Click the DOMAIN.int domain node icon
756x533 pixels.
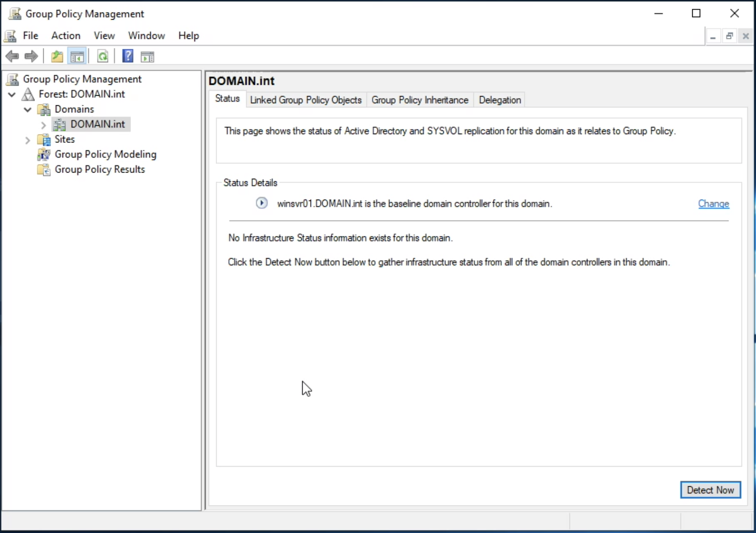59,125
